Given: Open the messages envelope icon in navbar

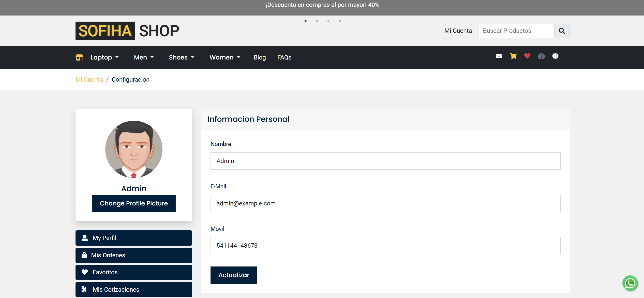Looking at the screenshot, I should pyautogui.click(x=499, y=56).
